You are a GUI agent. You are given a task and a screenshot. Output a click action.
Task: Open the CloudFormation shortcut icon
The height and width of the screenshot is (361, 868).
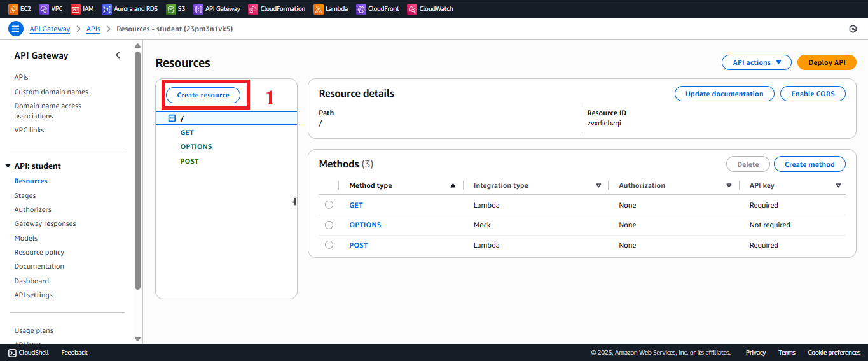pos(253,9)
